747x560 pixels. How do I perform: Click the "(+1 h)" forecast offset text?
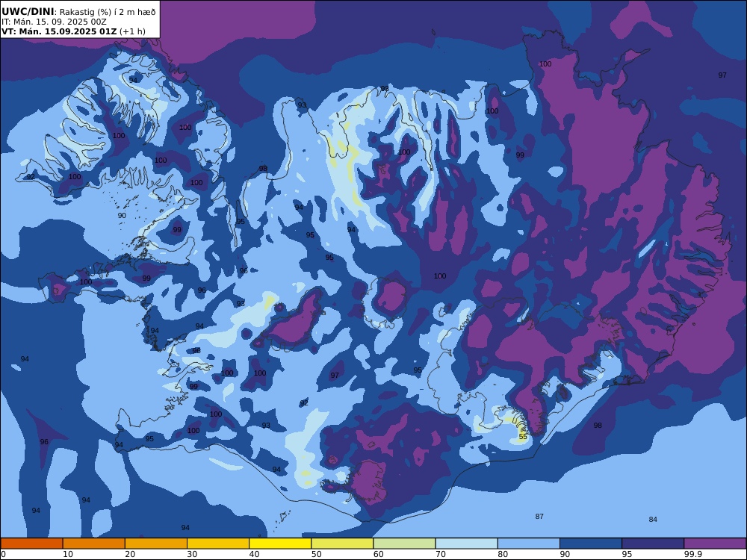(x=132, y=31)
